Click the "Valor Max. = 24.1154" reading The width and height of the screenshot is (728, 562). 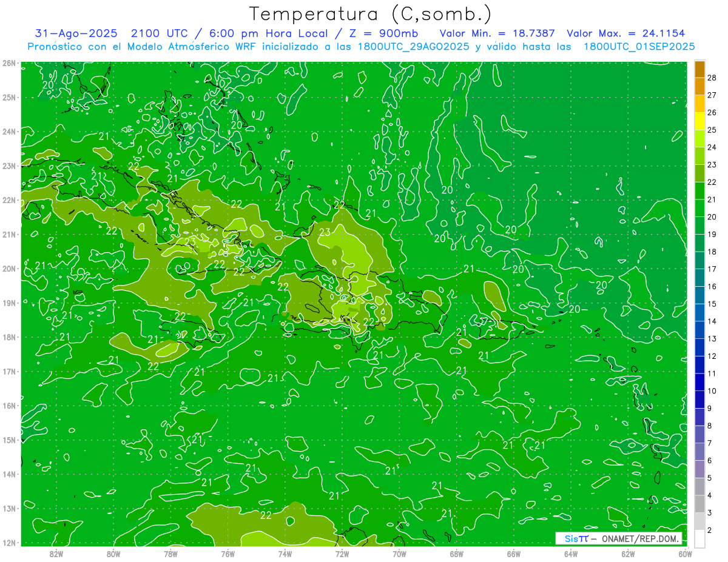click(626, 33)
